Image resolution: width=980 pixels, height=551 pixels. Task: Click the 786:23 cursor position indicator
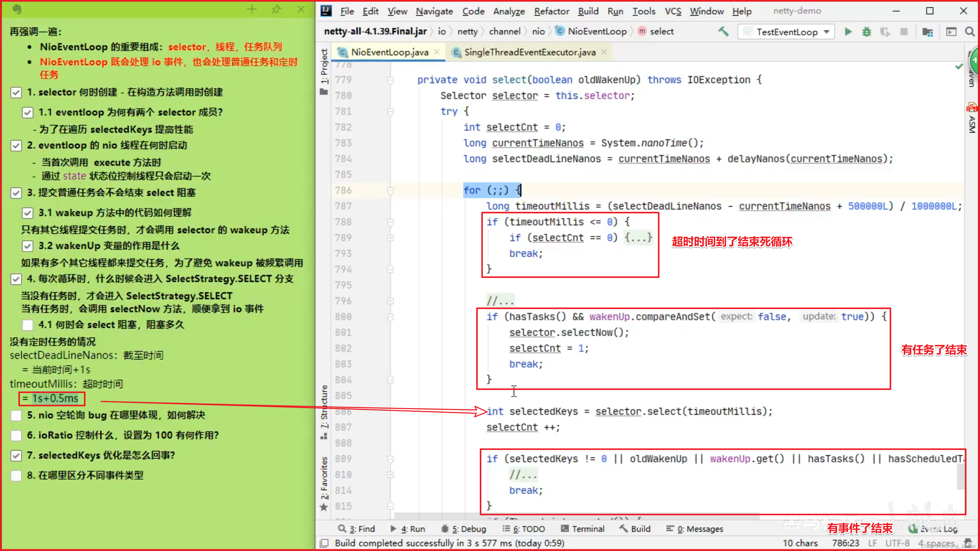(845, 543)
